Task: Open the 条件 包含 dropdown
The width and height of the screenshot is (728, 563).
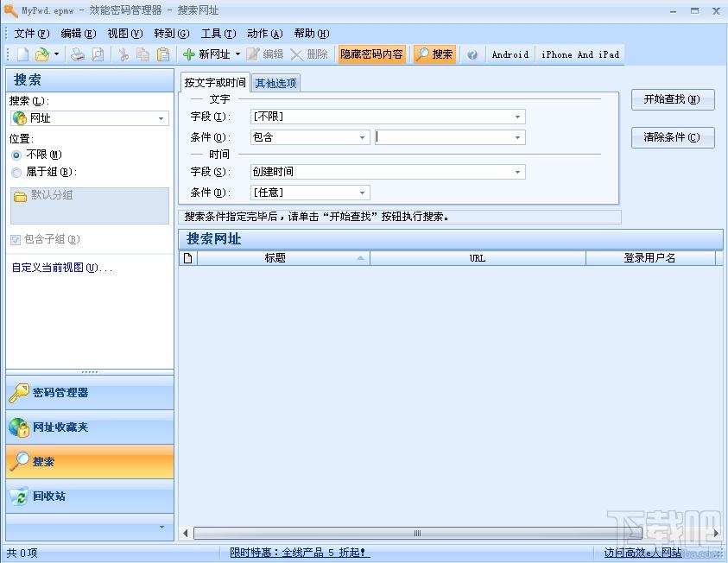Action: point(310,137)
